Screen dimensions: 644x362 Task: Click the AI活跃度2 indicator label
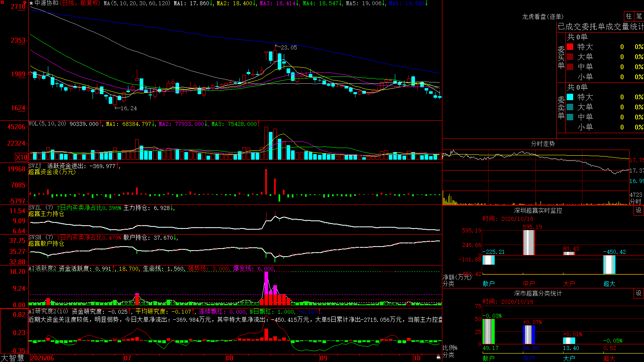click(x=43, y=269)
